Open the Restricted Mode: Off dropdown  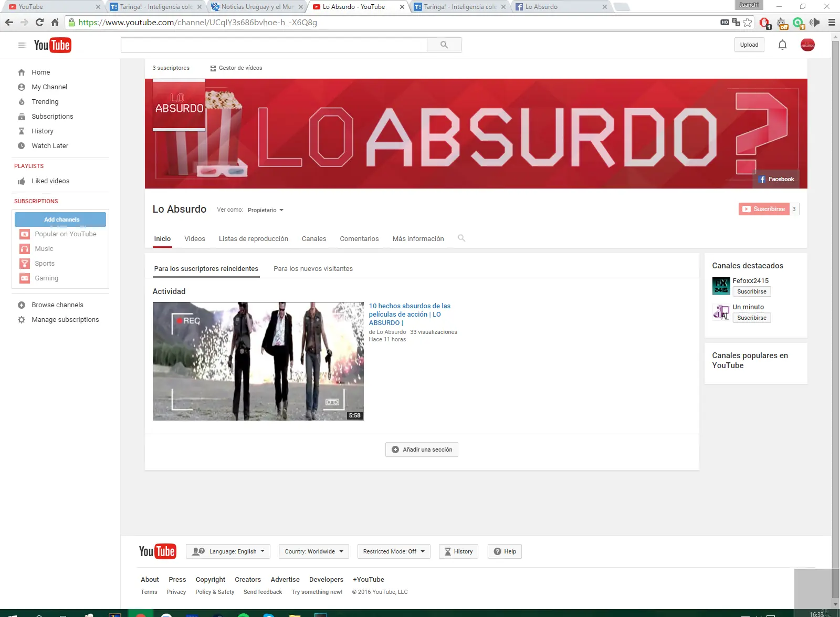click(x=394, y=551)
